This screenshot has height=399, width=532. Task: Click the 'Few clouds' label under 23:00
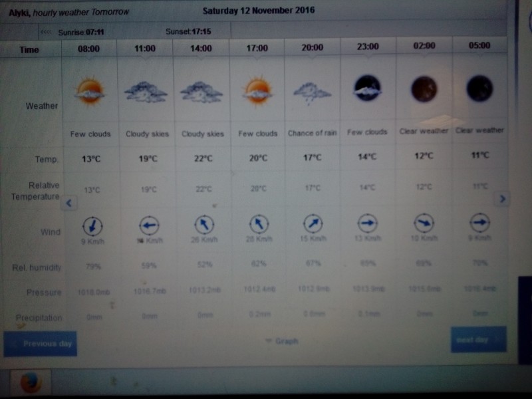coord(367,132)
